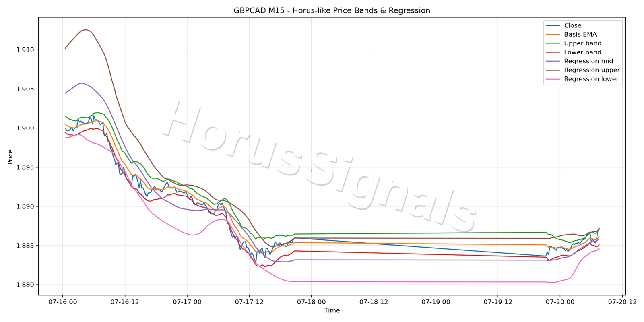Select the Regression upper legend entry
644x322 pixels.
(x=583, y=70)
